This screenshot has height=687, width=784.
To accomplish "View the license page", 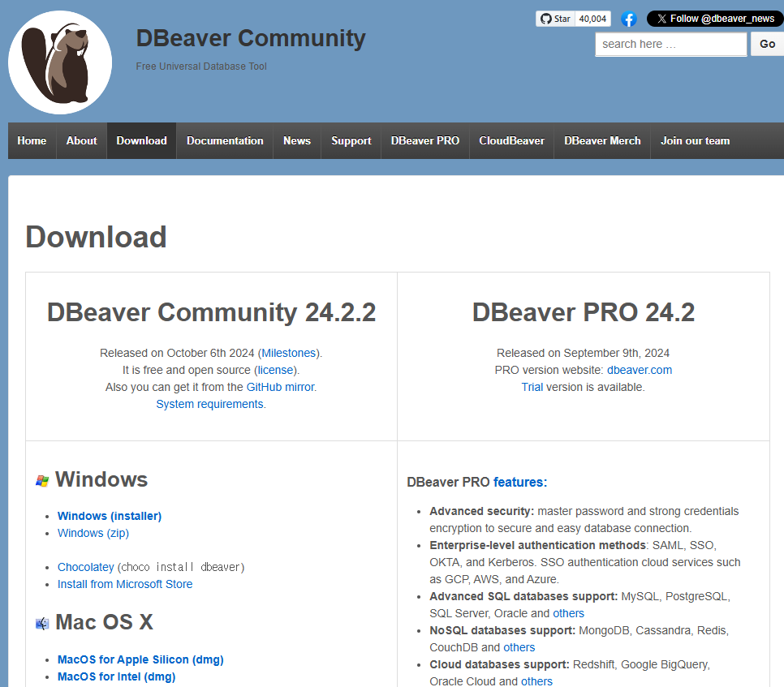I will pyautogui.click(x=274, y=370).
